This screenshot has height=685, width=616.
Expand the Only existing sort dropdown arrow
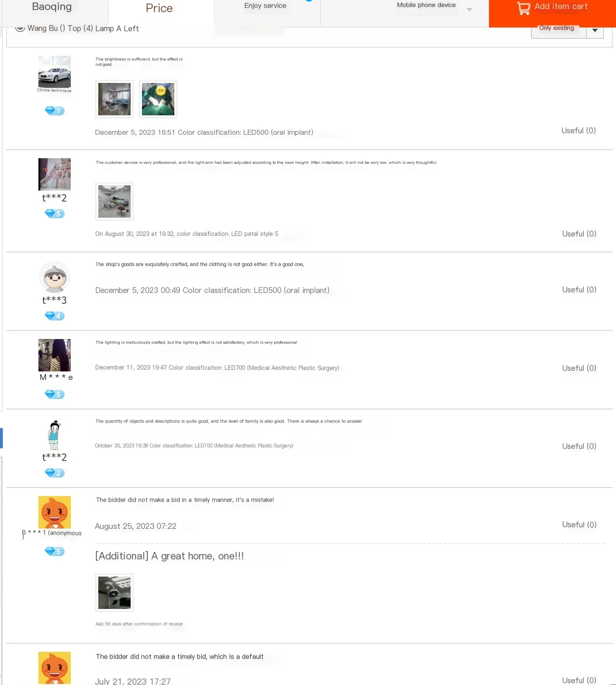[595, 31]
